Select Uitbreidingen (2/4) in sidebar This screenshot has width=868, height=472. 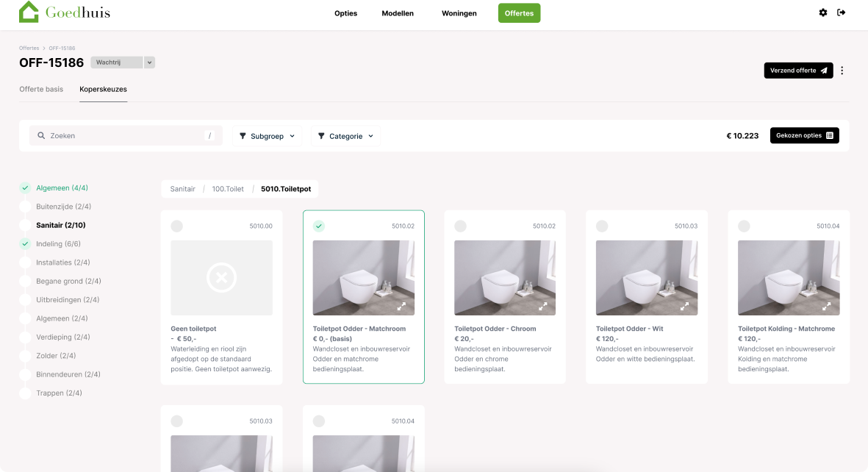[68, 300]
